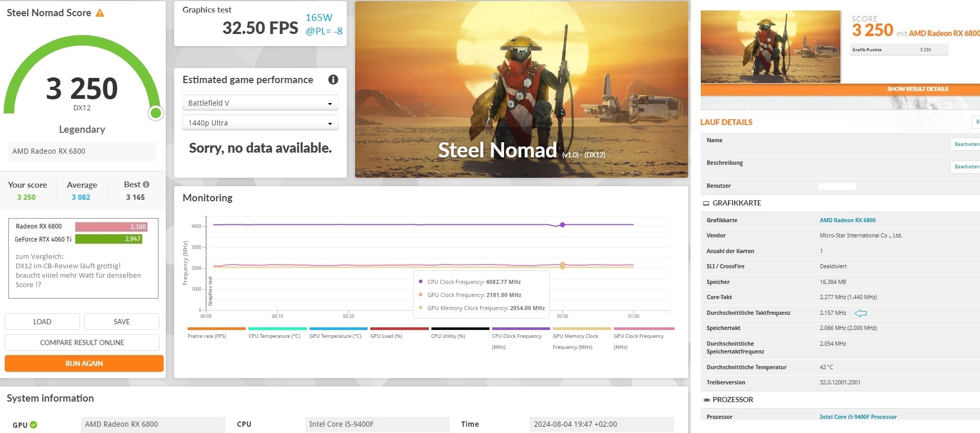Click the small Steel Nomad result thumbnail
Viewport: 980px width, 433px height.
[x=770, y=47]
